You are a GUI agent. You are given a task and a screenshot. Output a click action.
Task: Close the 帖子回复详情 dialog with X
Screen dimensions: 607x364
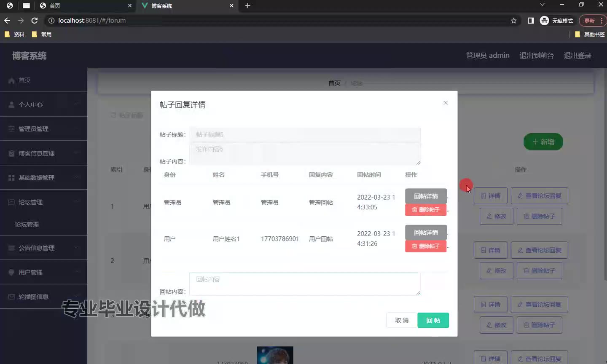pos(446,103)
